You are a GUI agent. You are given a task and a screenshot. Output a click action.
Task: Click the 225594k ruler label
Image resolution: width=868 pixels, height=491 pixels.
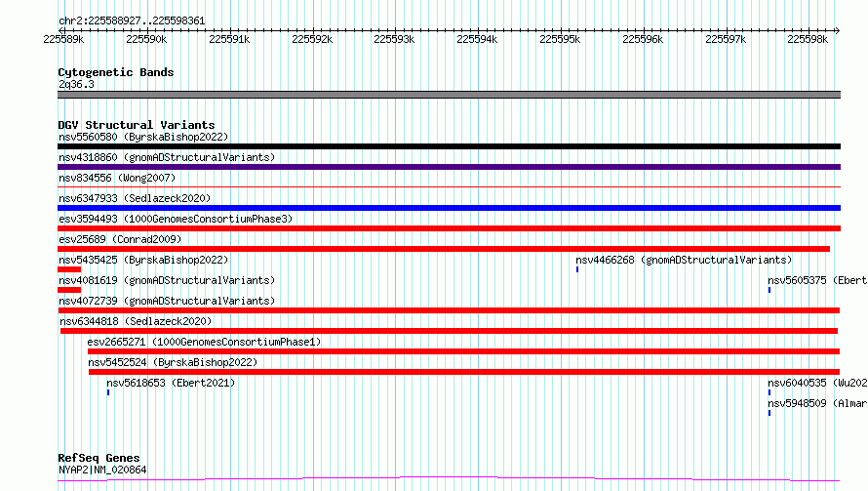477,39
